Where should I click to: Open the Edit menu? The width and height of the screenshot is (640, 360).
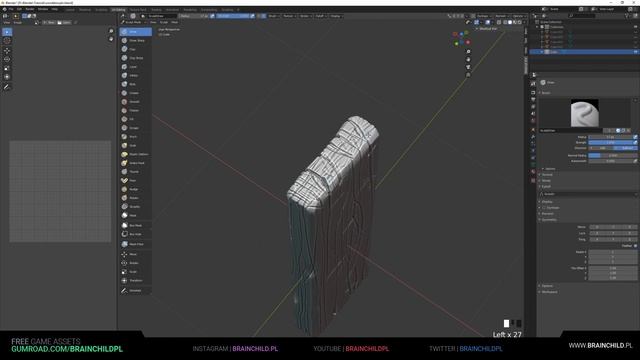[x=19, y=9]
